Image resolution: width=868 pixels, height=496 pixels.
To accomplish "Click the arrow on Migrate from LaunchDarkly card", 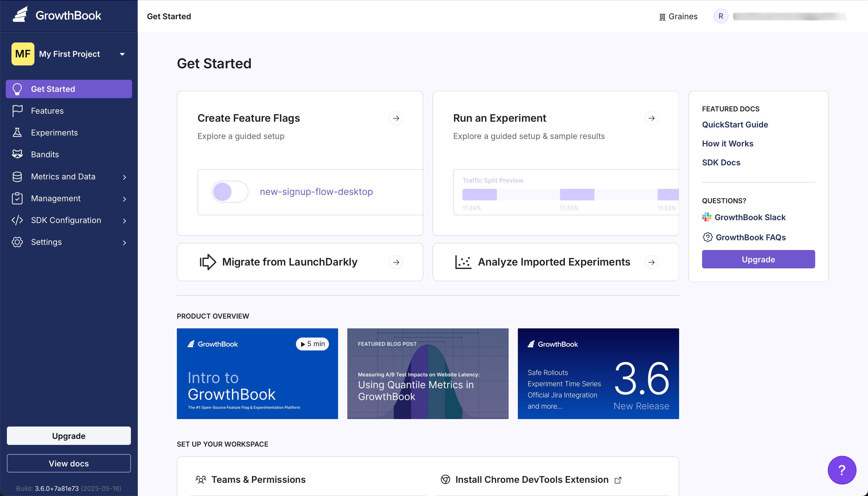I will pyautogui.click(x=396, y=262).
